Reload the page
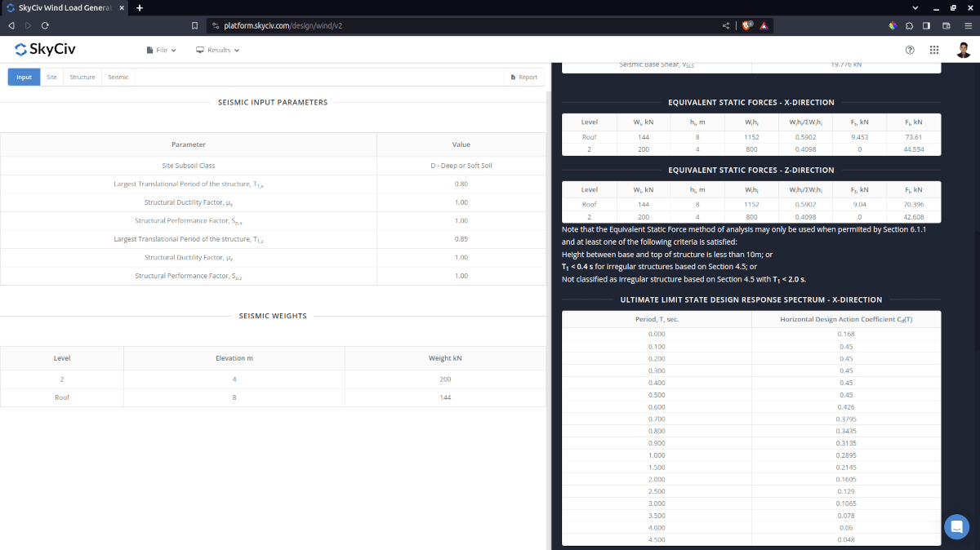The height and width of the screenshot is (550, 980). [x=45, y=25]
